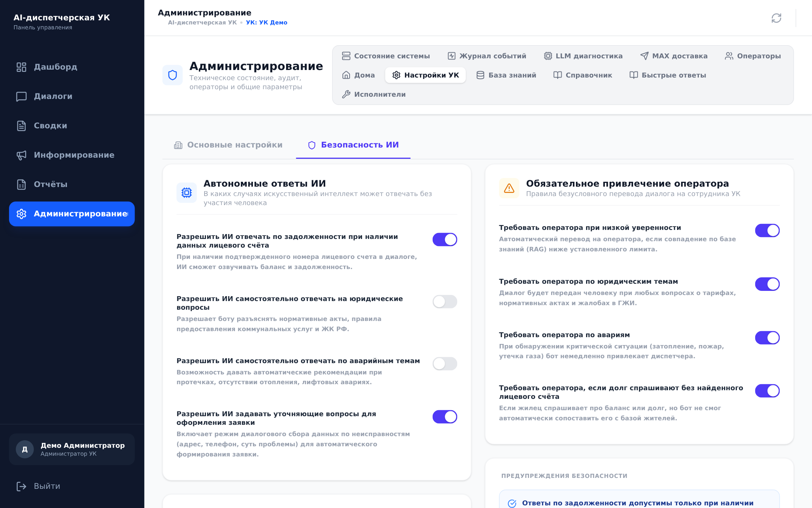Click AI-диспетчерская УК sidebar title

pos(62,18)
